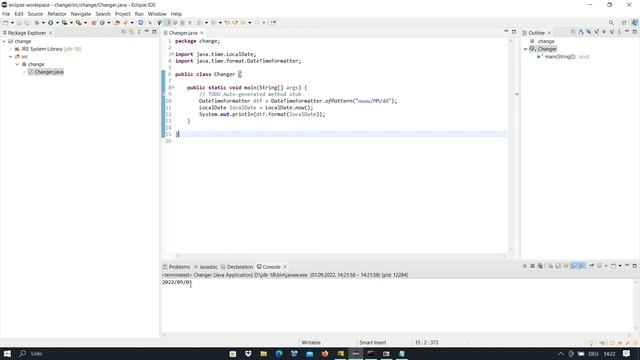Image resolution: width=640 pixels, height=360 pixels.
Task: Click the Open Type toolbar icon
Action: 117,23
